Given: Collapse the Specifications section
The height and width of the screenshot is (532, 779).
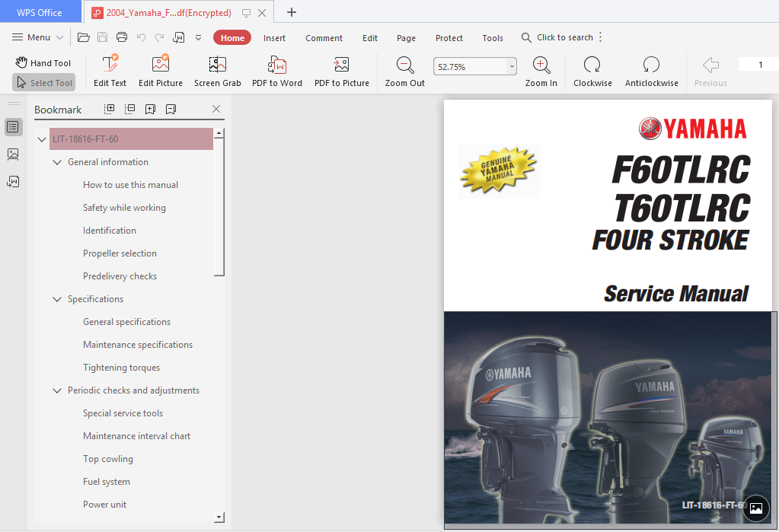Looking at the screenshot, I should tap(57, 300).
